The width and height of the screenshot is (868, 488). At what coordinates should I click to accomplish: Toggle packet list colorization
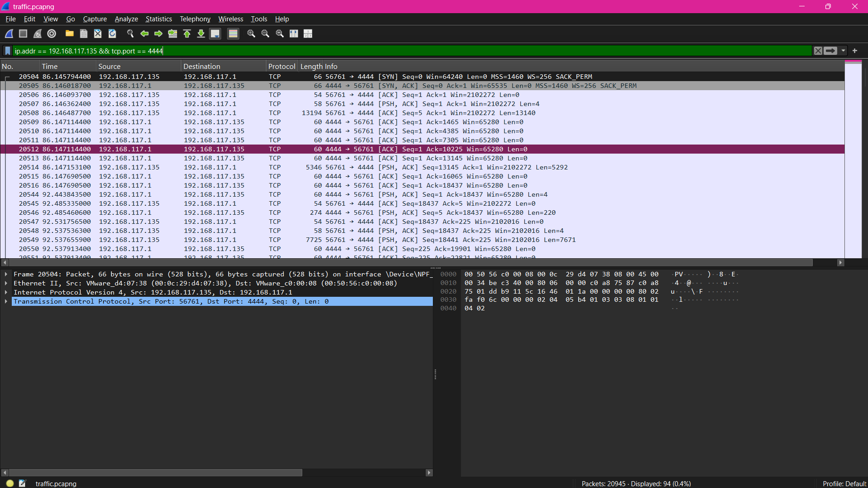click(233, 34)
